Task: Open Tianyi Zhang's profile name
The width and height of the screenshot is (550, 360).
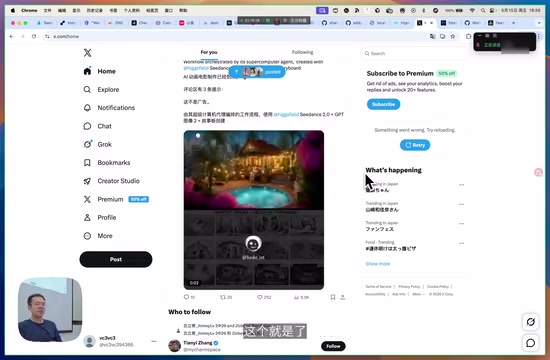Action: (198, 343)
